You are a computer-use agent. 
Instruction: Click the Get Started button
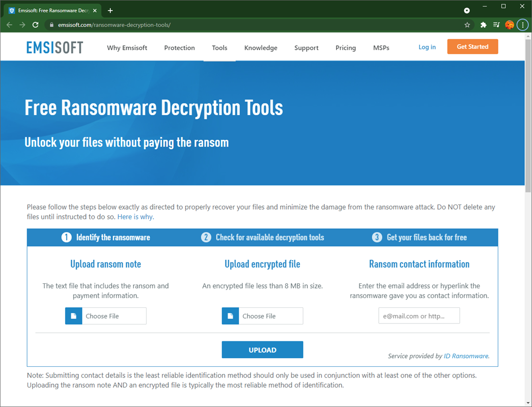tap(472, 46)
